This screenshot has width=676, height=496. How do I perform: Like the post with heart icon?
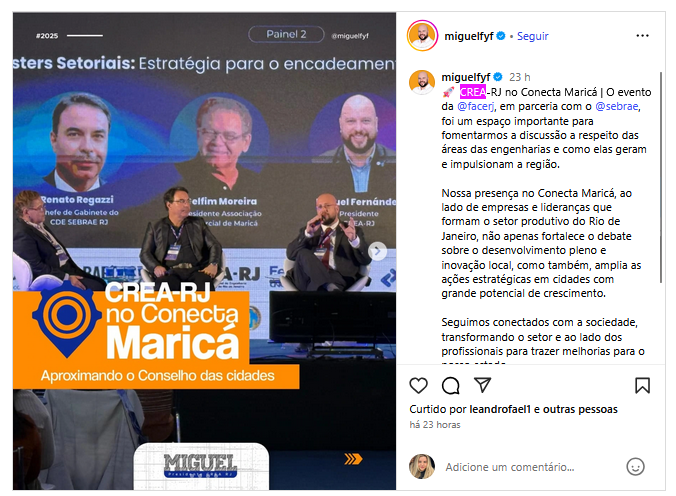418,385
